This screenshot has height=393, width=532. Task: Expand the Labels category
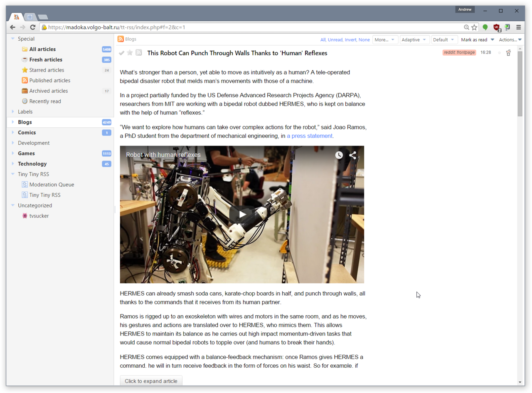click(13, 111)
